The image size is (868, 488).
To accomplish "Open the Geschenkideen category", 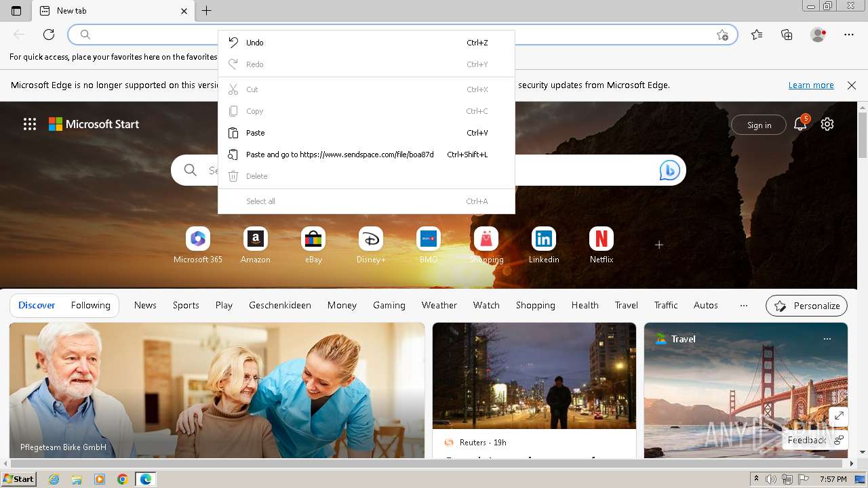I will click(x=280, y=305).
